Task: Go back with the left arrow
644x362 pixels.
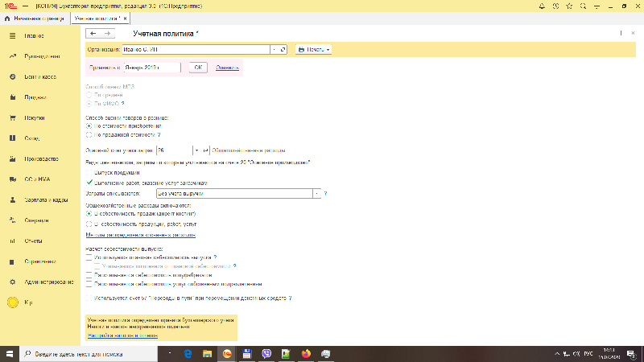Action: 93,34
